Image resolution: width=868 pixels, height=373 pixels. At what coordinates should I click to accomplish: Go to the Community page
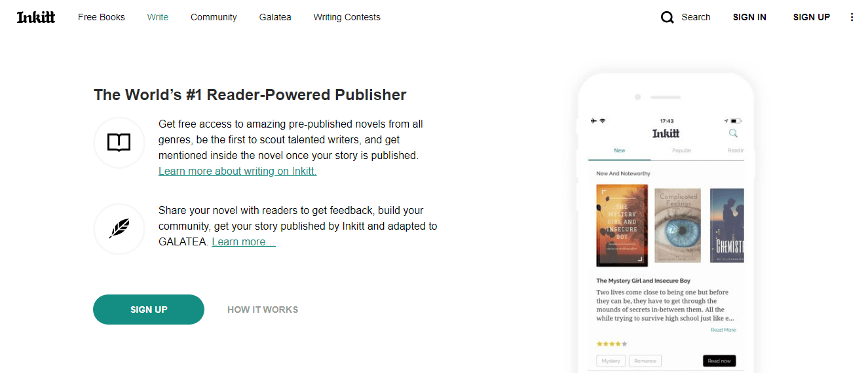click(214, 18)
